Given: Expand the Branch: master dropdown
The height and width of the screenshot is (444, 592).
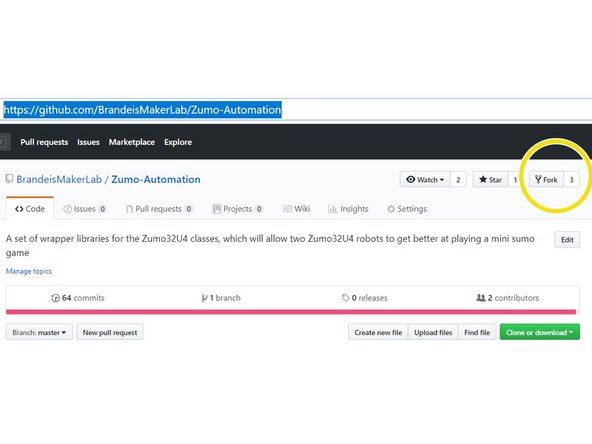Looking at the screenshot, I should click(x=39, y=332).
